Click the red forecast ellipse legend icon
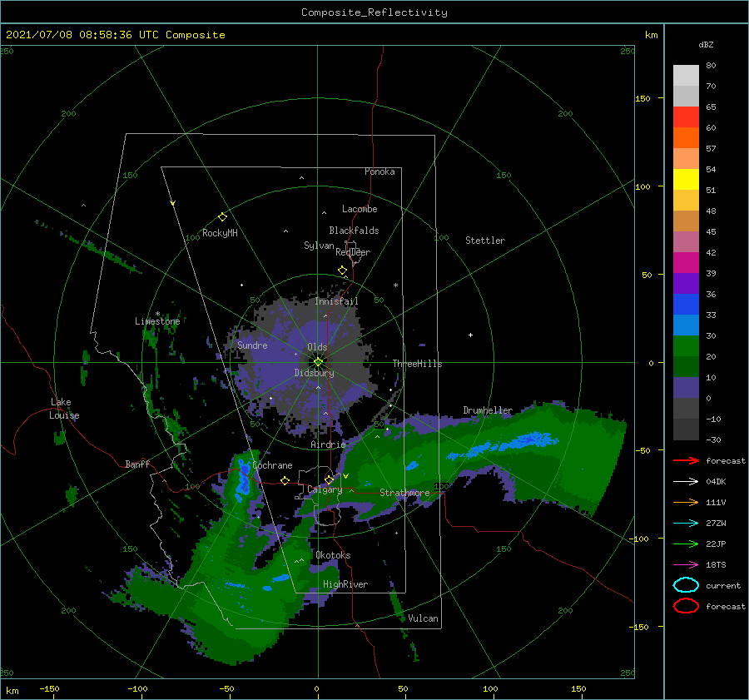This screenshot has width=749, height=700. (x=686, y=606)
